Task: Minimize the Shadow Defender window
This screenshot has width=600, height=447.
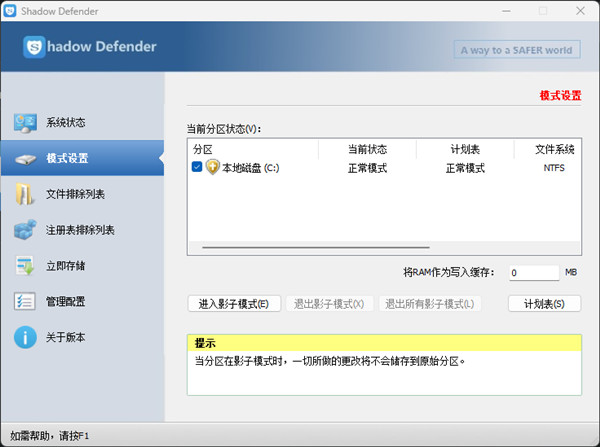Action: pos(506,11)
